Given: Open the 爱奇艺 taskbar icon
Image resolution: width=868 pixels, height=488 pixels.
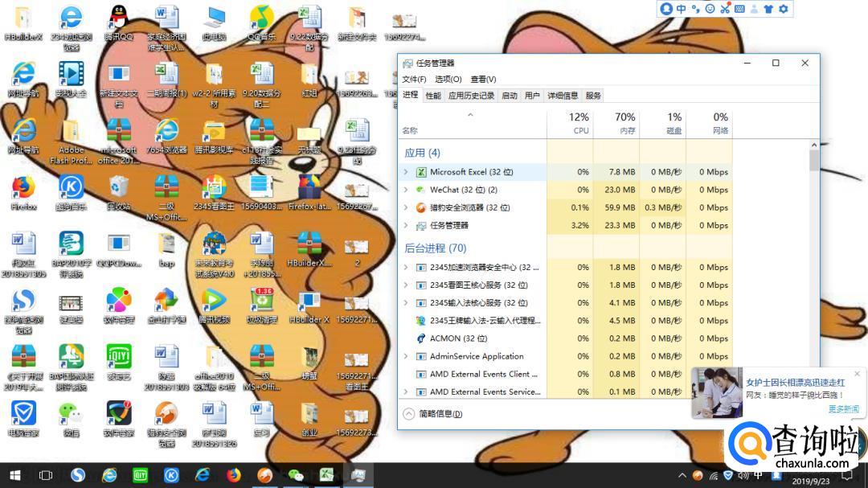Looking at the screenshot, I should [140, 475].
